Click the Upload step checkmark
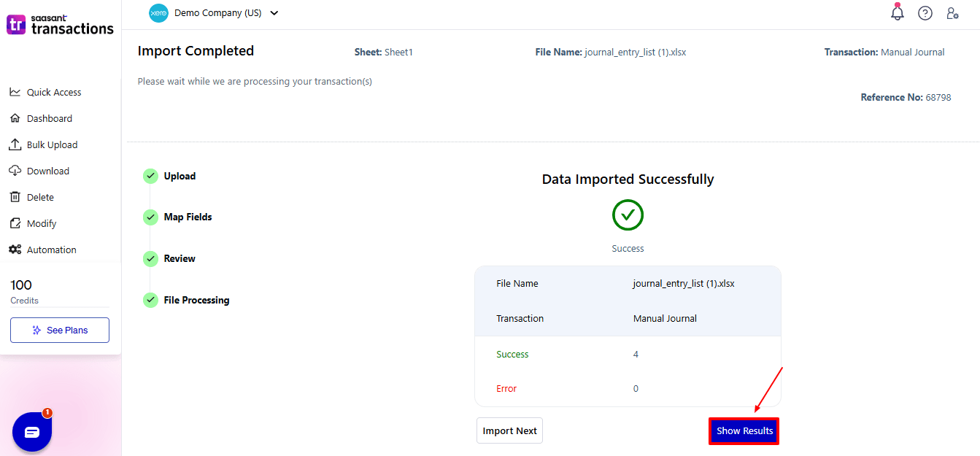Image resolution: width=980 pixels, height=456 pixels. click(150, 176)
